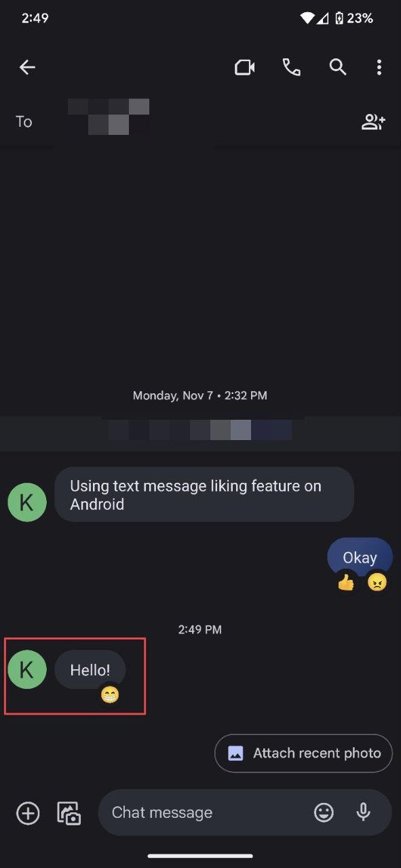Screen dimensions: 401x868
Task: Start a video call
Action: pos(244,67)
